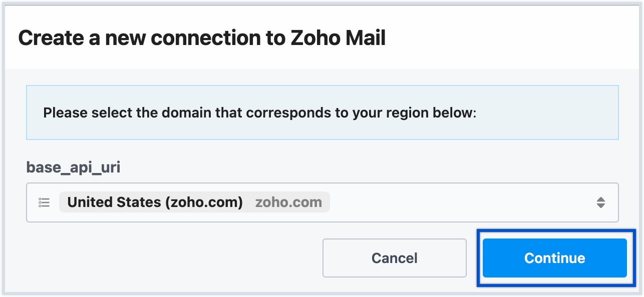Click the up-down arrows icon of dropdown
The width and height of the screenshot is (644, 297).
click(601, 202)
